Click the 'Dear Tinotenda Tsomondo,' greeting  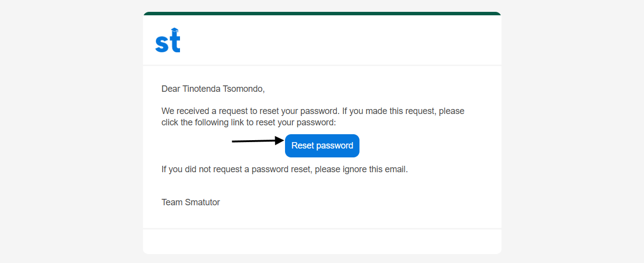[213, 89]
